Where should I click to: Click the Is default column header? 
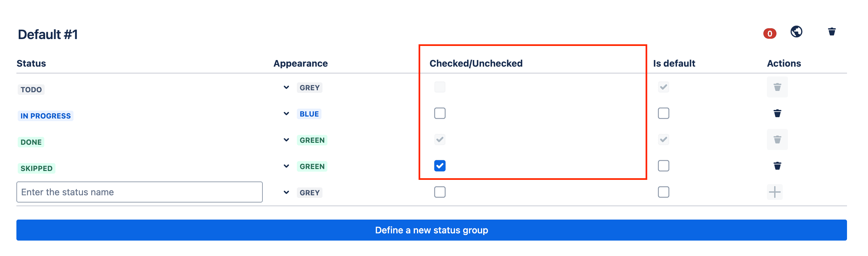pos(673,63)
